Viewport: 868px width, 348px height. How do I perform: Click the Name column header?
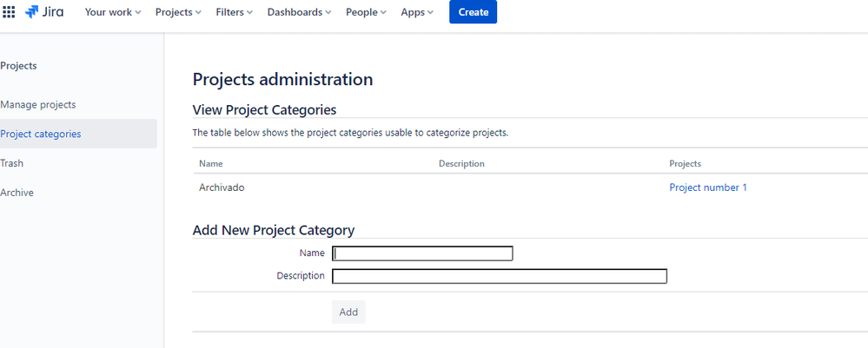(211, 163)
